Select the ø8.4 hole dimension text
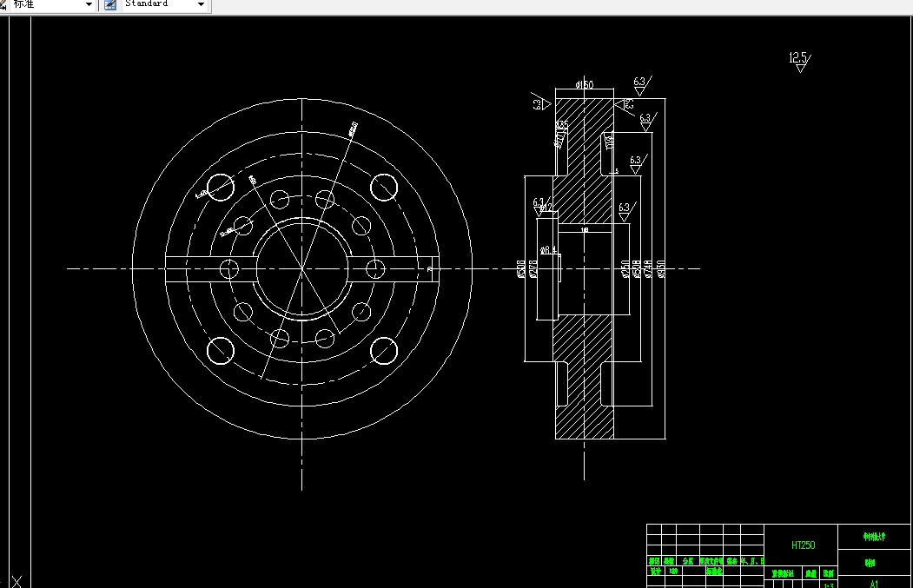The height and width of the screenshot is (588, 913). click(548, 250)
